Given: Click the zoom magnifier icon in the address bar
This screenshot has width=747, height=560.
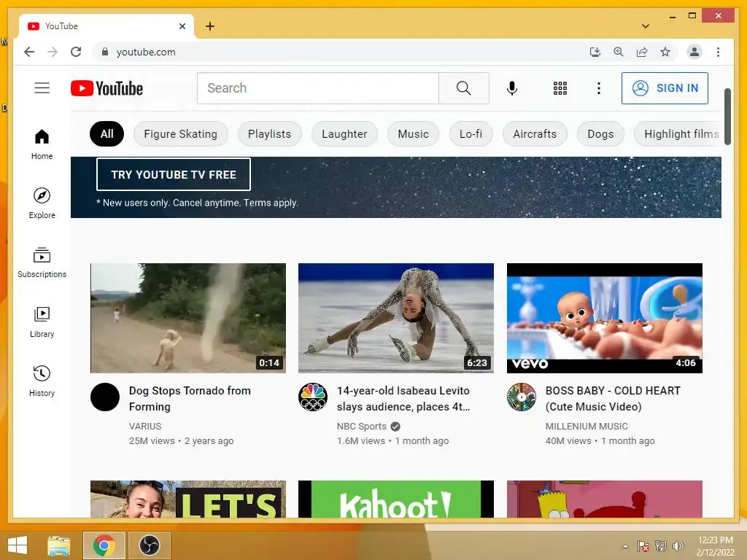Looking at the screenshot, I should 619,52.
